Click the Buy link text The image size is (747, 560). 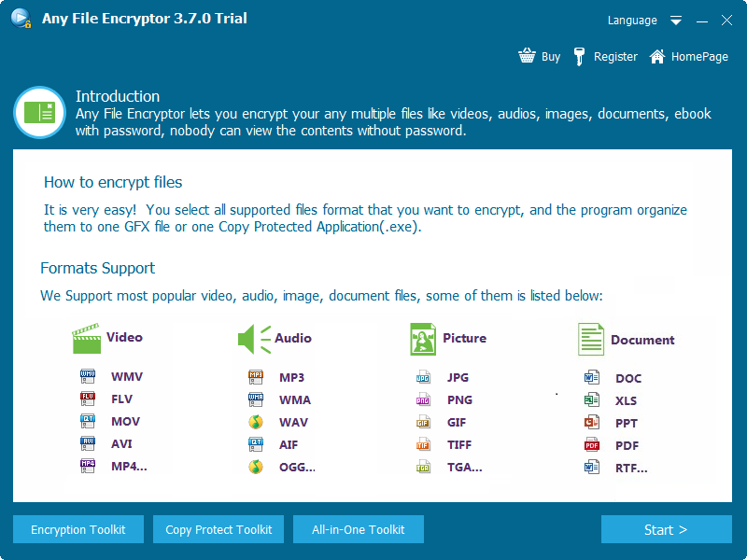pyautogui.click(x=551, y=57)
